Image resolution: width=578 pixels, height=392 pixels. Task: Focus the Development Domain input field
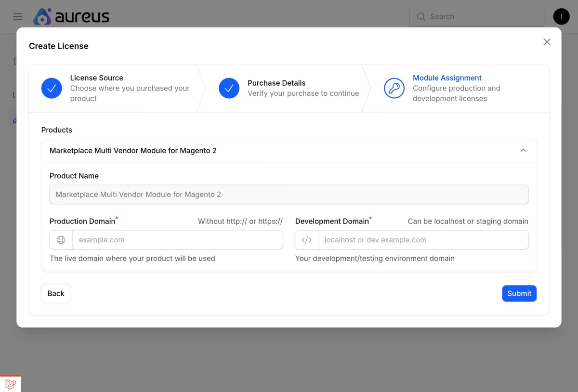tap(423, 240)
